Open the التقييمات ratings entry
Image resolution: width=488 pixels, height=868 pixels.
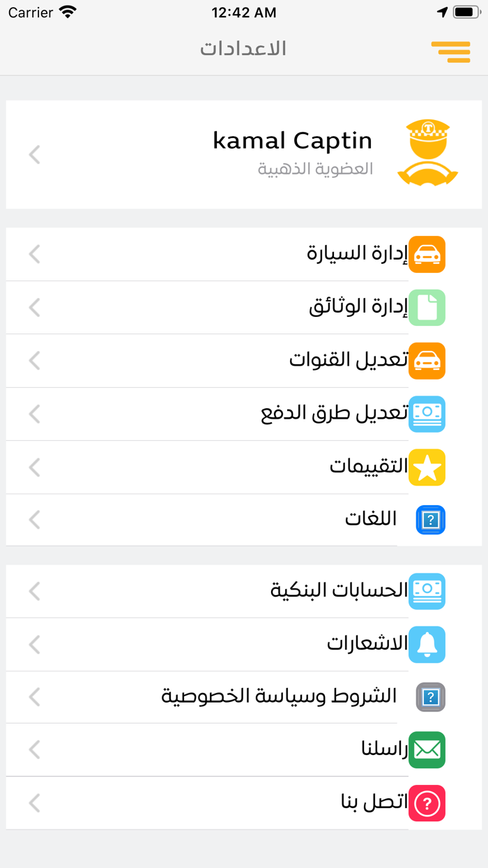[x=368, y=467]
